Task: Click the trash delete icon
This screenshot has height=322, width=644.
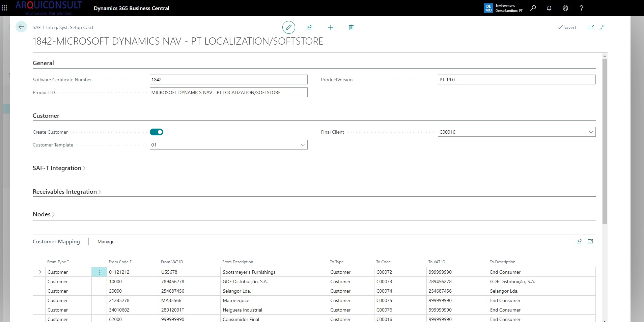Action: [x=351, y=27]
